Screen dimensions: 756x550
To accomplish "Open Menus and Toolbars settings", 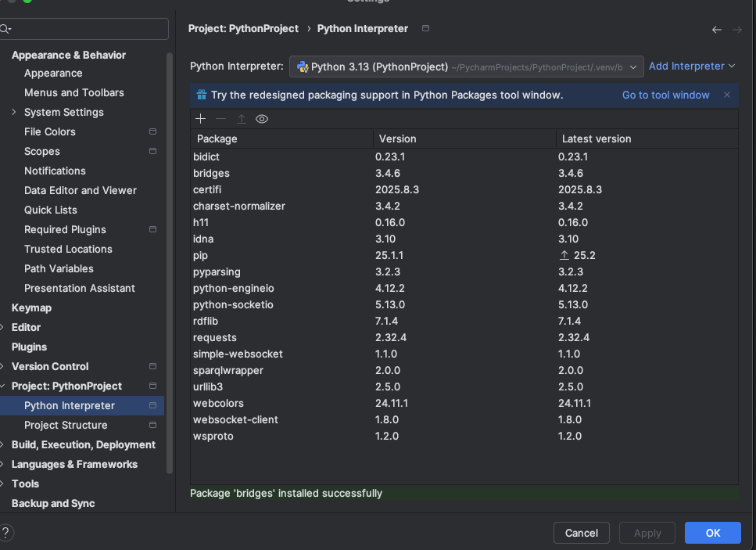I will click(73, 92).
